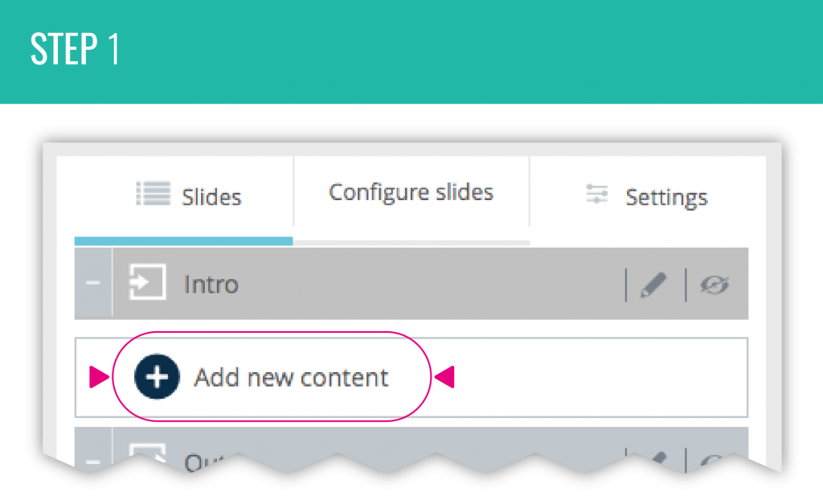The image size is (823, 504).
Task: Select the Intro slide title
Action: coord(211,285)
